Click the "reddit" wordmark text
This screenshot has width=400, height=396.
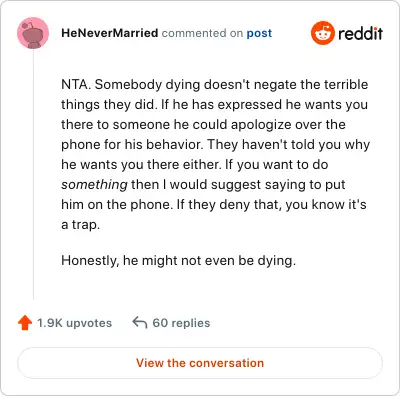(x=360, y=33)
